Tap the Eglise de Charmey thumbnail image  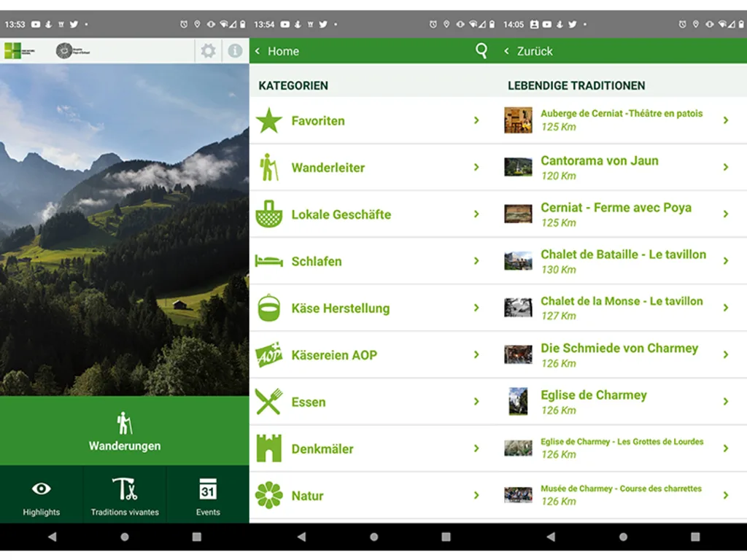pos(518,402)
